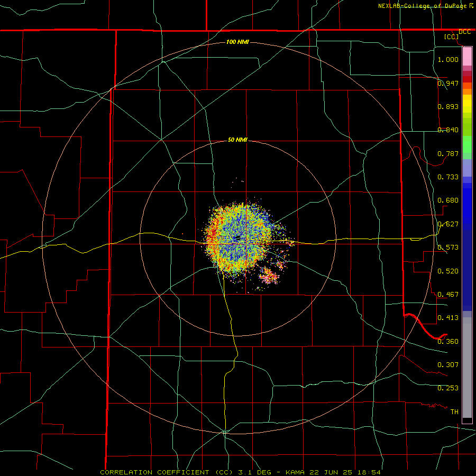The image size is (476, 476).
Task: Click the KAMA radar site name in the caption
Action: tap(295, 472)
